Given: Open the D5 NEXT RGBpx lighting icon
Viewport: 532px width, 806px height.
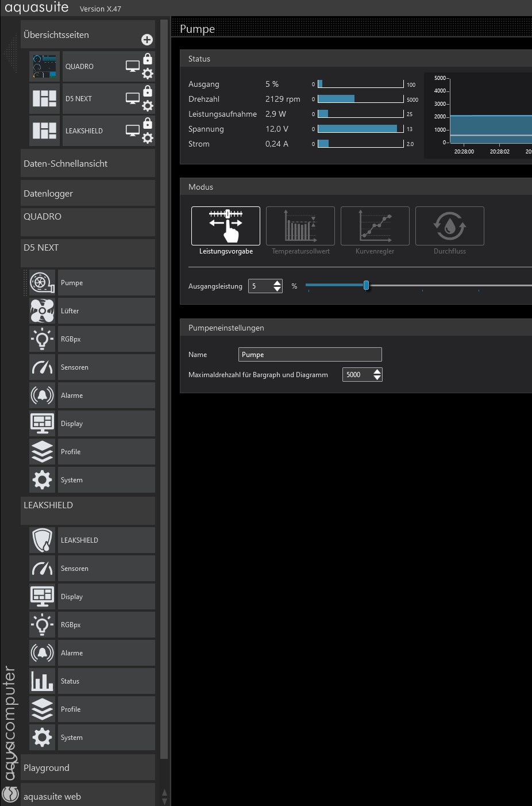Looking at the screenshot, I should point(42,339).
